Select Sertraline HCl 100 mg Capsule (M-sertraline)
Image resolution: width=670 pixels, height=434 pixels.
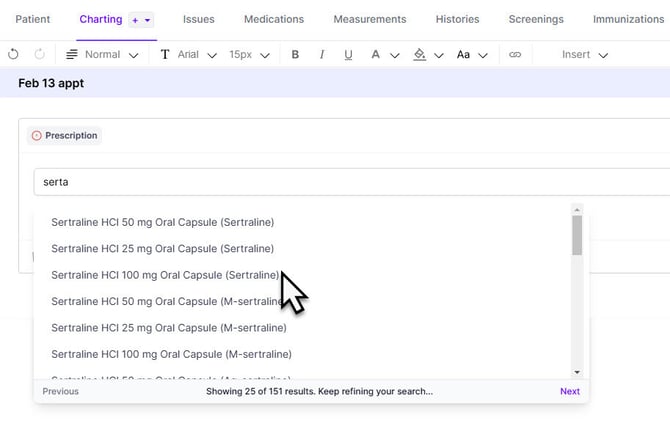pyautogui.click(x=171, y=354)
